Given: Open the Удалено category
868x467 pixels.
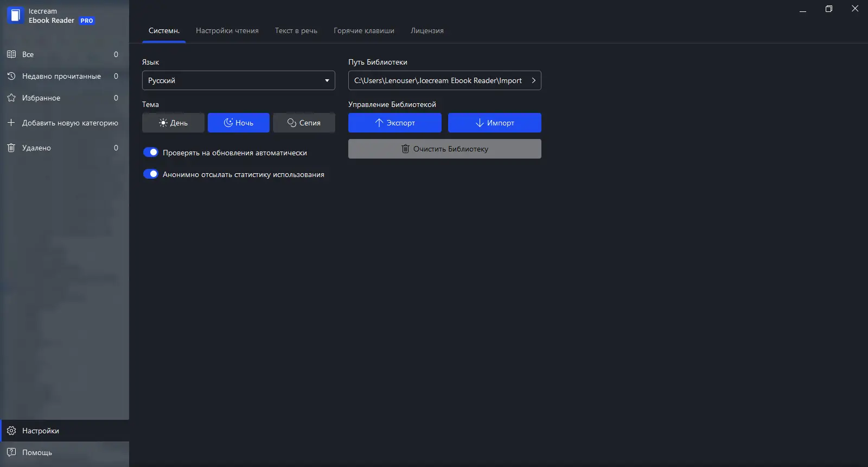Looking at the screenshot, I should tap(65, 148).
